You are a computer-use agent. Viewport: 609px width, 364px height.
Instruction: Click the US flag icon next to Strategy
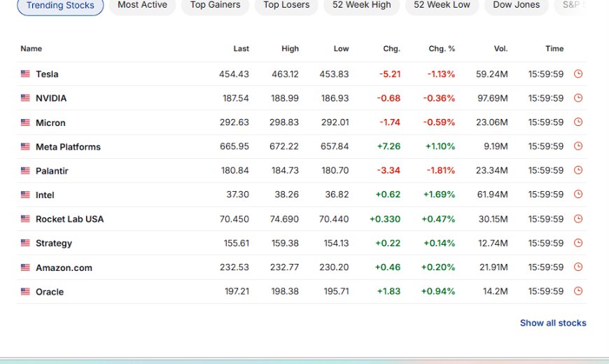point(25,243)
